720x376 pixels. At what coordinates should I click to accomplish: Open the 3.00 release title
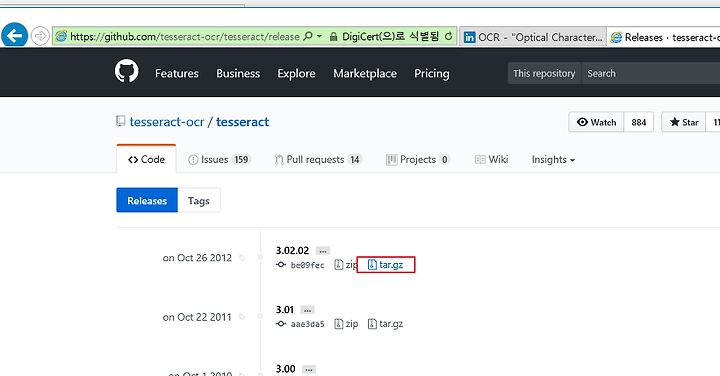point(286,369)
